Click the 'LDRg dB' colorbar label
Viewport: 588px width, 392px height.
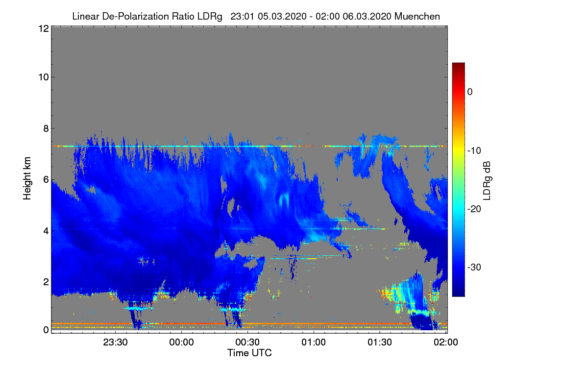(487, 180)
